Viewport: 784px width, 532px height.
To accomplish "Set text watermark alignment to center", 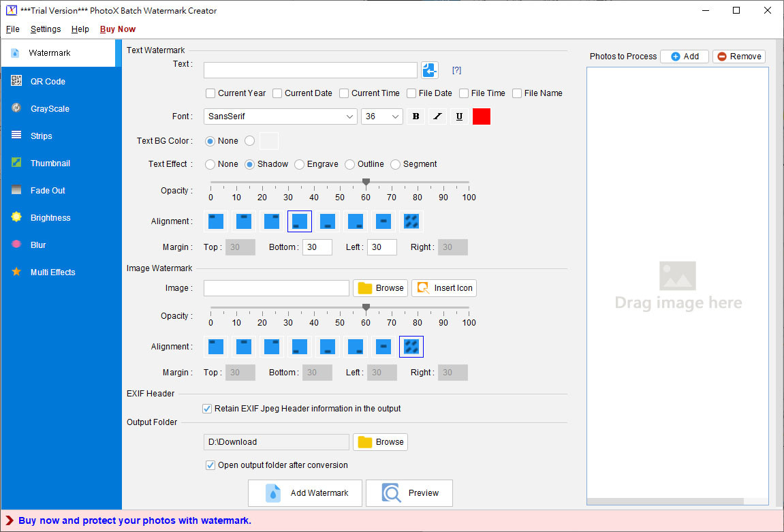I will pos(383,221).
